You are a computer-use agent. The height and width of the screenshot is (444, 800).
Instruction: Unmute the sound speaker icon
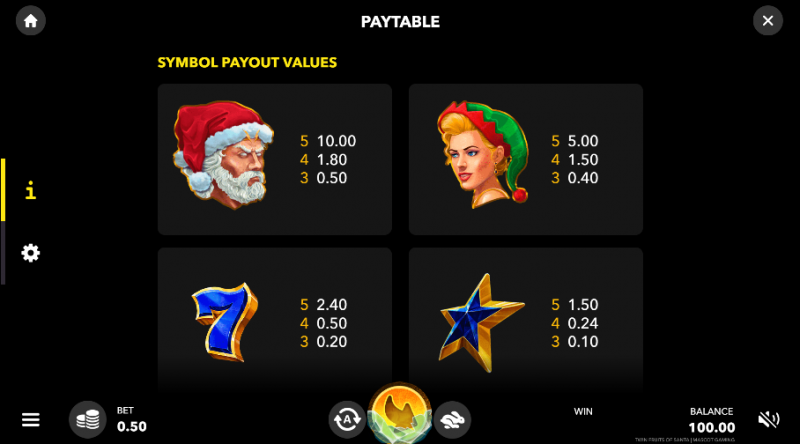(768, 420)
